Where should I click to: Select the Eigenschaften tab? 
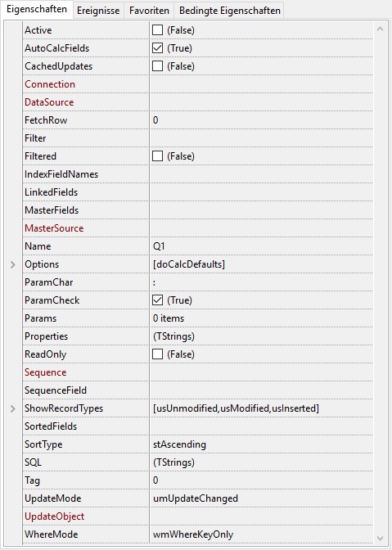click(x=37, y=9)
